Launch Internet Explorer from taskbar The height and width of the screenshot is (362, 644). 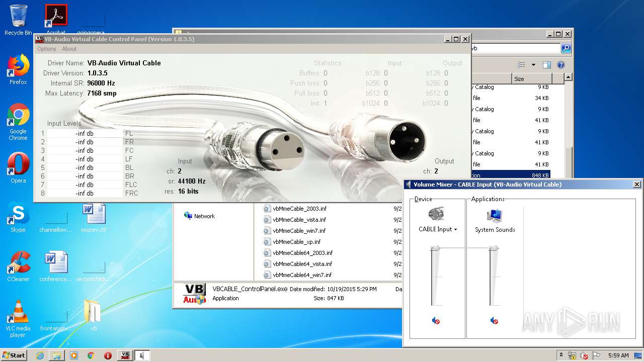40,355
